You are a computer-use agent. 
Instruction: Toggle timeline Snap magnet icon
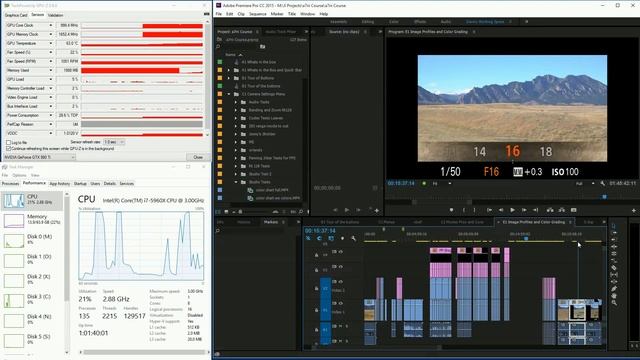pyautogui.click(x=319, y=238)
